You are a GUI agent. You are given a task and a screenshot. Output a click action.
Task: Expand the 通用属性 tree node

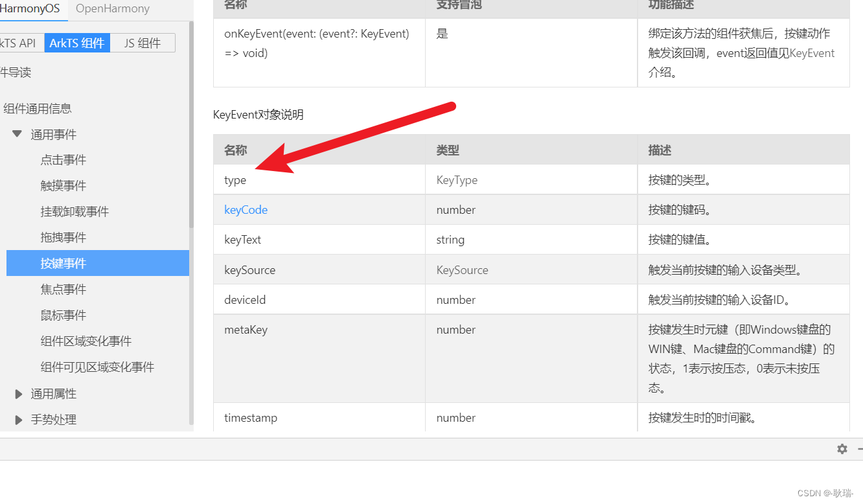(19, 393)
